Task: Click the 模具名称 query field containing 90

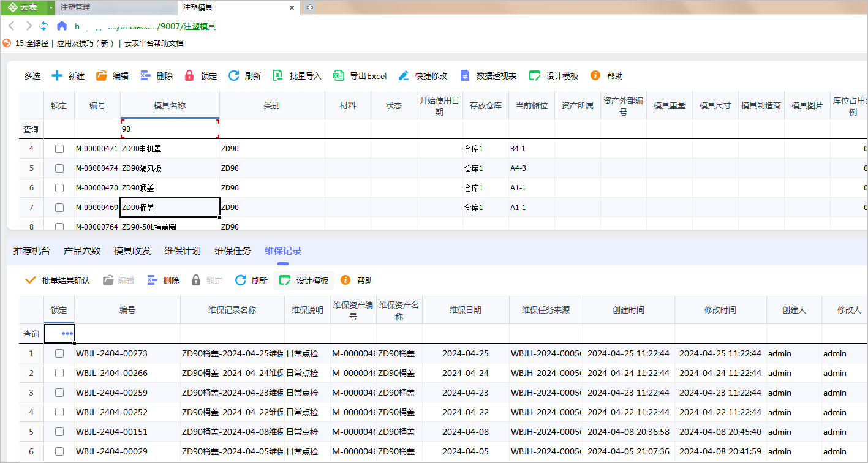Action: click(x=170, y=129)
